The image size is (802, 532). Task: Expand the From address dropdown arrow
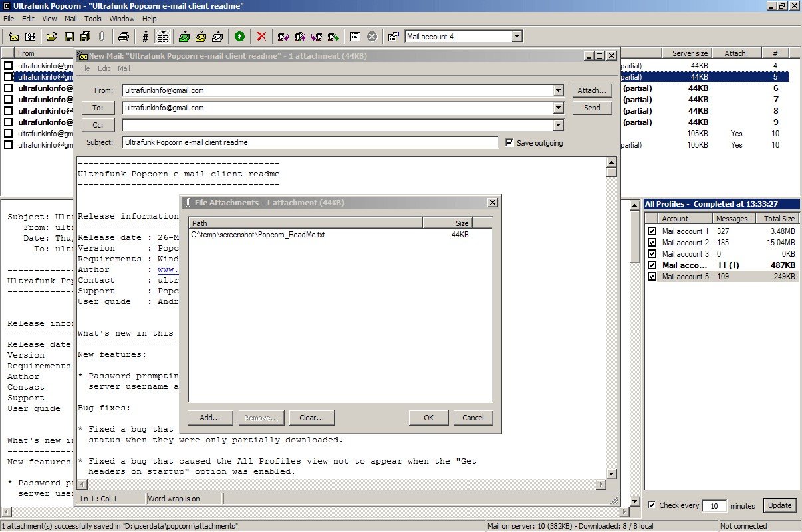click(x=558, y=90)
